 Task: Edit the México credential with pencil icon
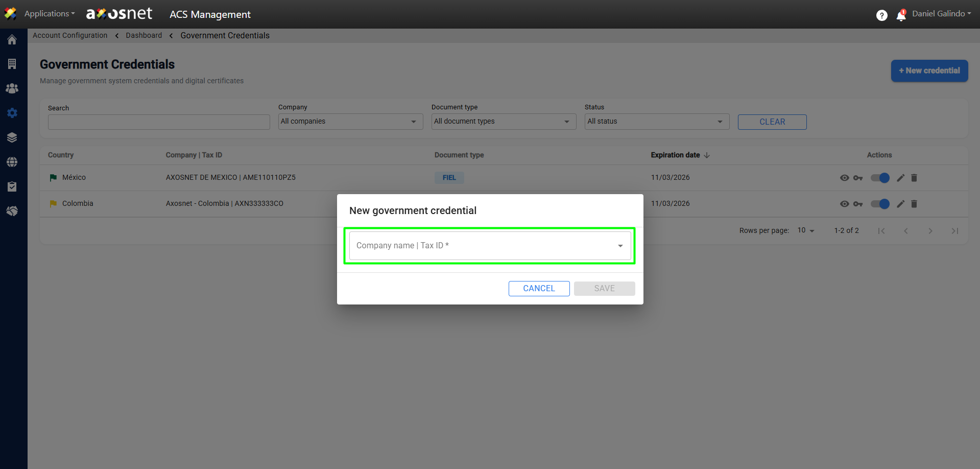point(901,178)
